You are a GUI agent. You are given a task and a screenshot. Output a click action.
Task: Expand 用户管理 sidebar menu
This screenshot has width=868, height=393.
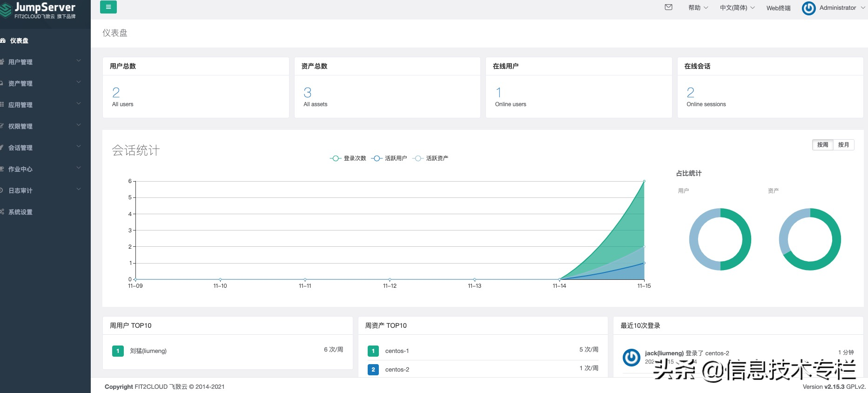tap(45, 62)
